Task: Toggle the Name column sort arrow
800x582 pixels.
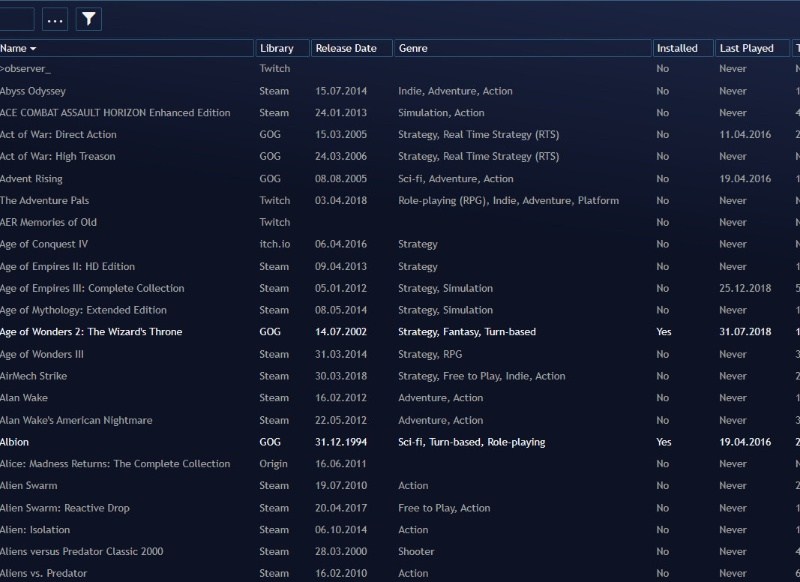Action: (x=33, y=48)
